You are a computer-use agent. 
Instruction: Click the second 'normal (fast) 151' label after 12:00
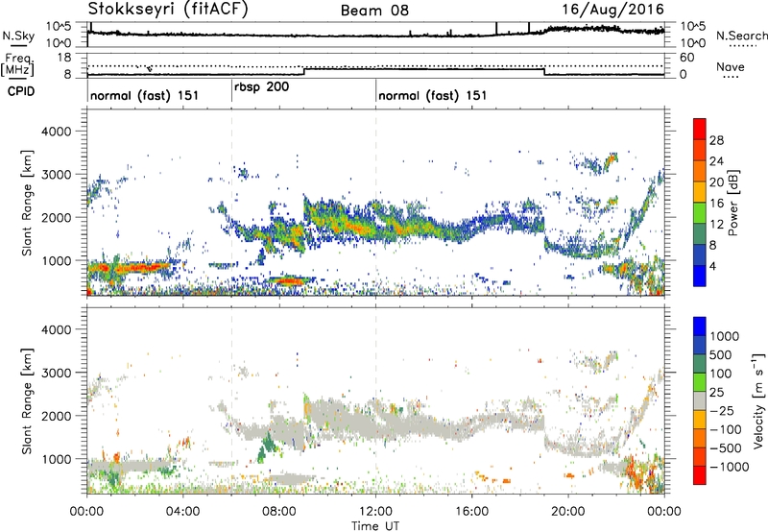click(x=433, y=95)
